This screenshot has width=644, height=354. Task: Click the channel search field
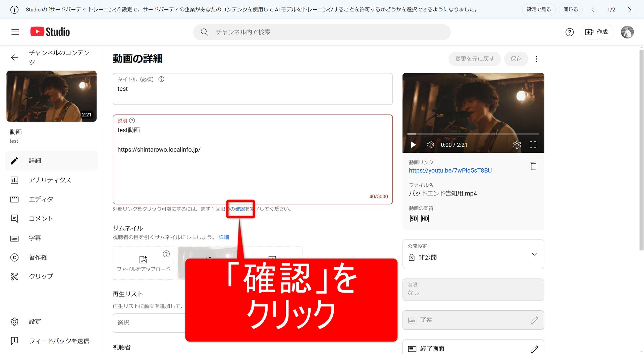(322, 32)
